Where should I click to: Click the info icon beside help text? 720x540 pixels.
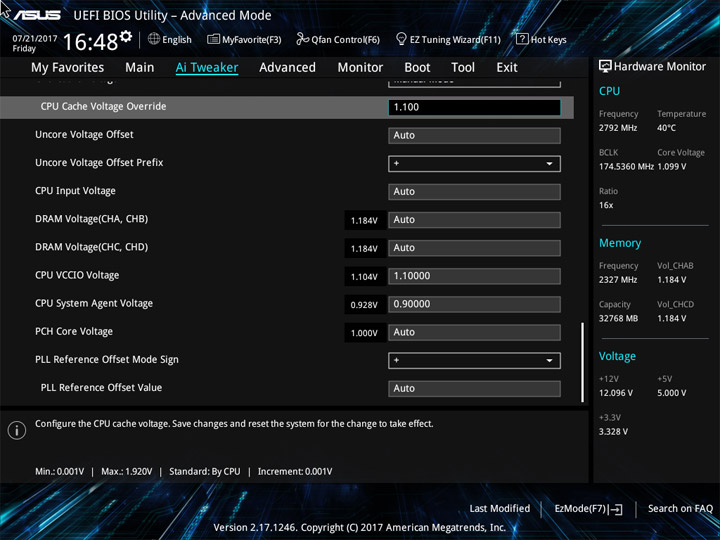[17, 430]
